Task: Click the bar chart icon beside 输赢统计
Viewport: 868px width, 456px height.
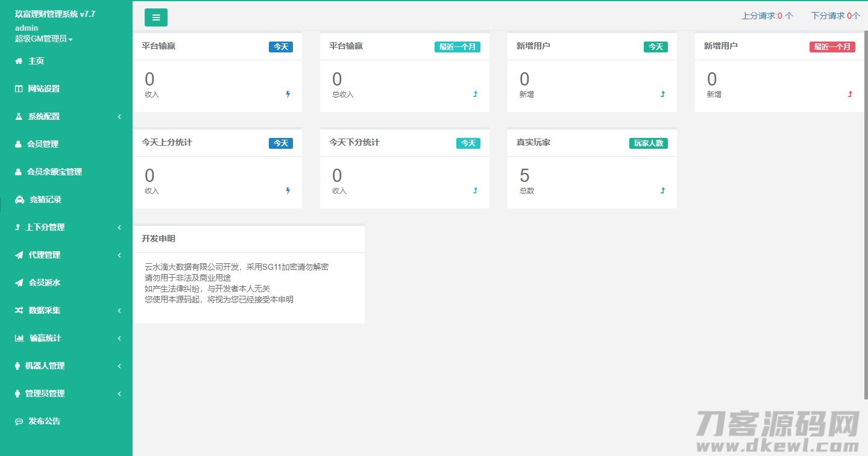Action: (x=19, y=338)
